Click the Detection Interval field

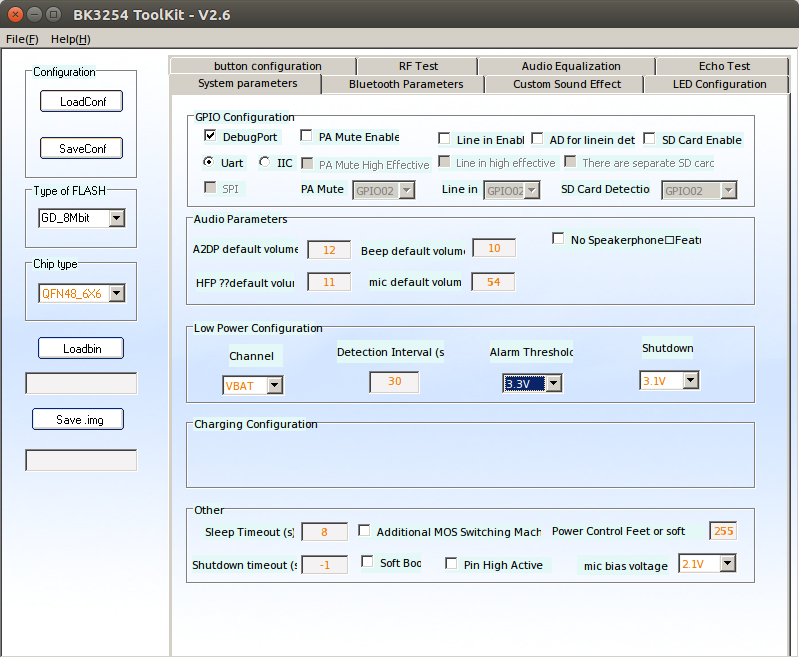394,382
